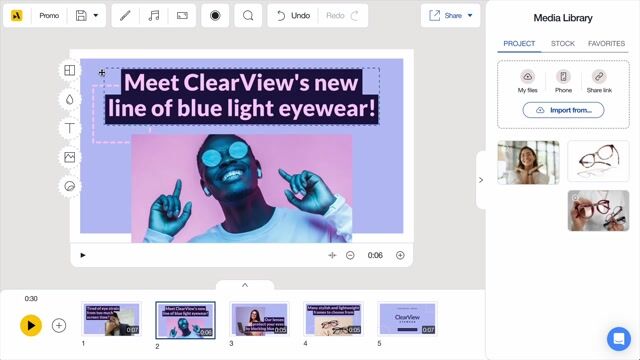This screenshot has height=360, width=640.
Task: Click the move handle on headline text
Action: pyautogui.click(x=102, y=73)
